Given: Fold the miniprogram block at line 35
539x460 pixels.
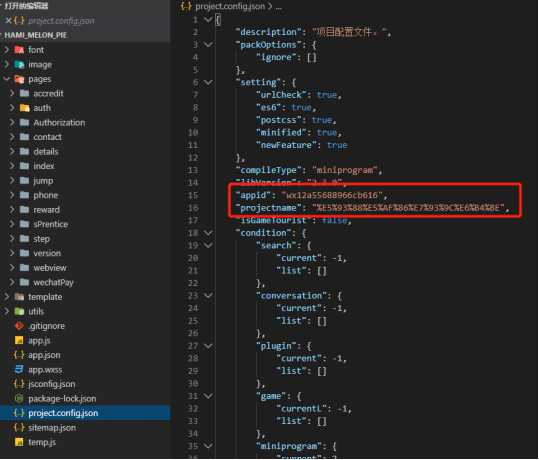Looking at the screenshot, I should point(208,446).
